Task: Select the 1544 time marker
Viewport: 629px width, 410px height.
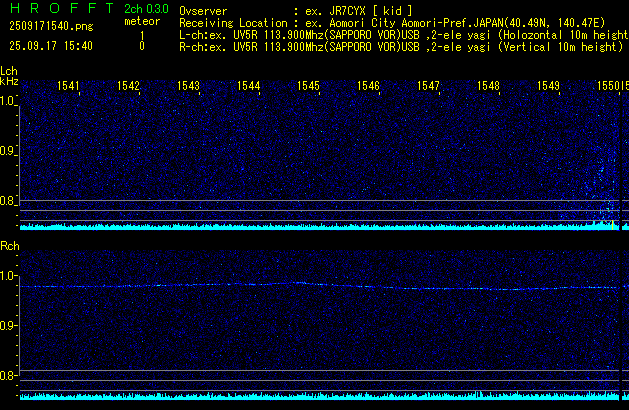Action: (x=248, y=86)
